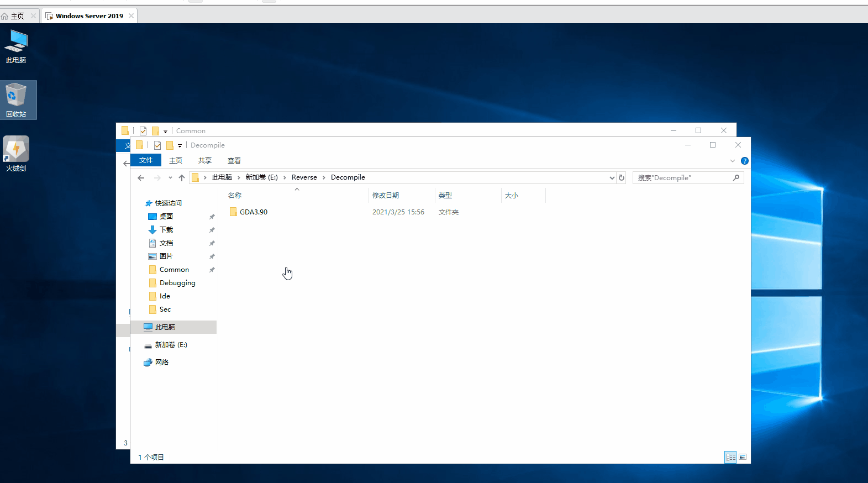Select the GDA3.90 folder
Viewport: 868px width, 483px height.
pos(249,212)
